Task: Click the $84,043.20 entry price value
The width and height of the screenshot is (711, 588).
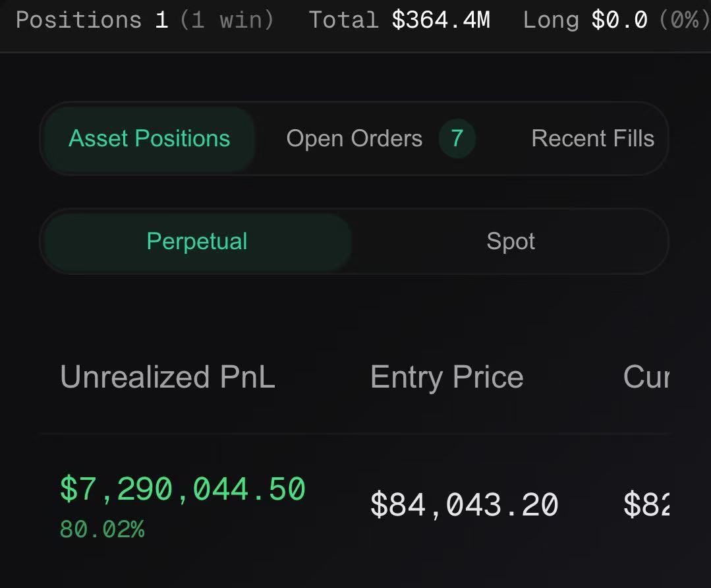Action: tap(465, 505)
